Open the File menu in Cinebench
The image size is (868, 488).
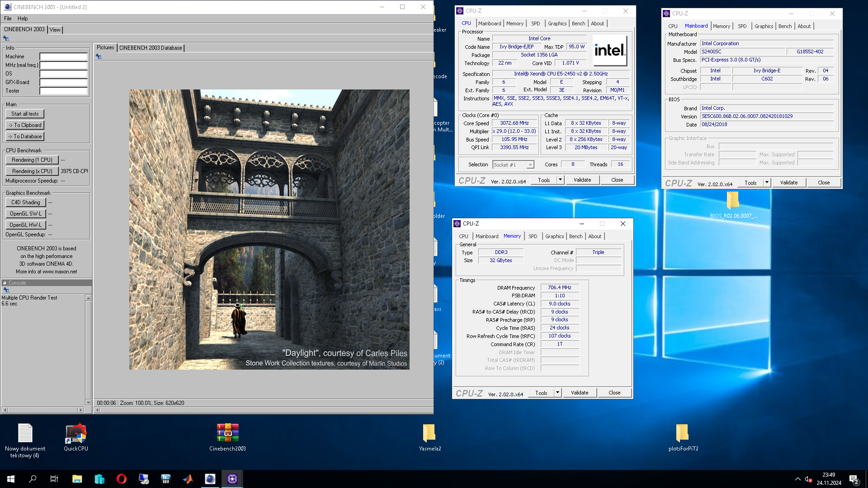[8, 19]
